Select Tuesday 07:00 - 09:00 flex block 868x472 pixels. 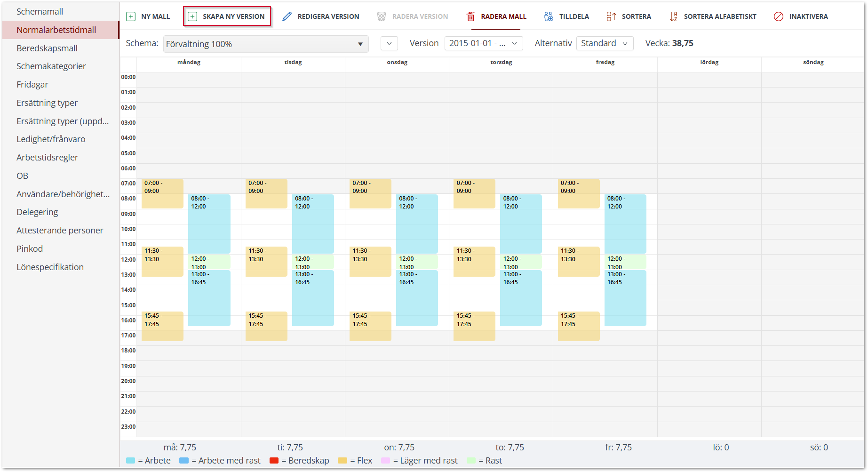[x=266, y=193]
